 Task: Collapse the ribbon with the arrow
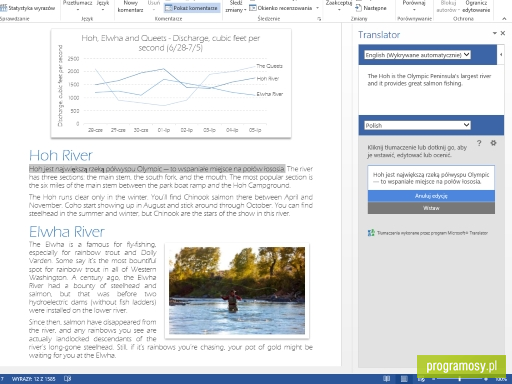[x=504, y=19]
